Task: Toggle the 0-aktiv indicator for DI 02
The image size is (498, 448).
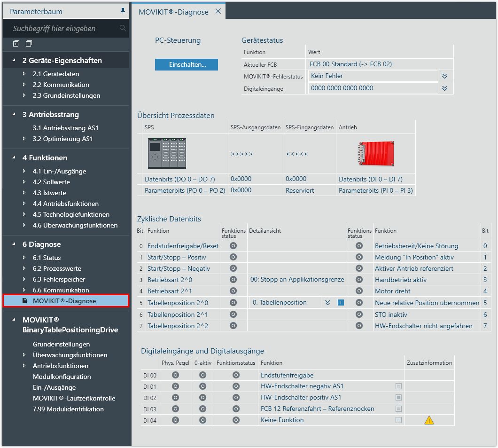Action: pos(202,397)
